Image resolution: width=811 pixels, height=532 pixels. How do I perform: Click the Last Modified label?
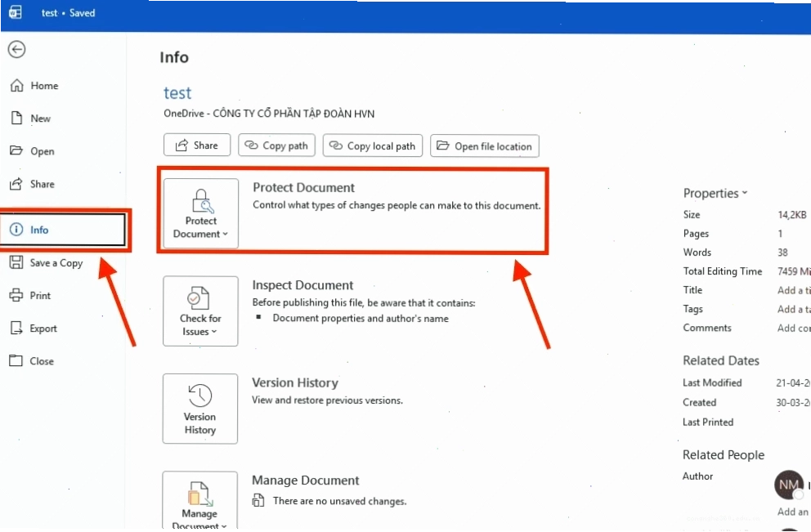tap(712, 382)
